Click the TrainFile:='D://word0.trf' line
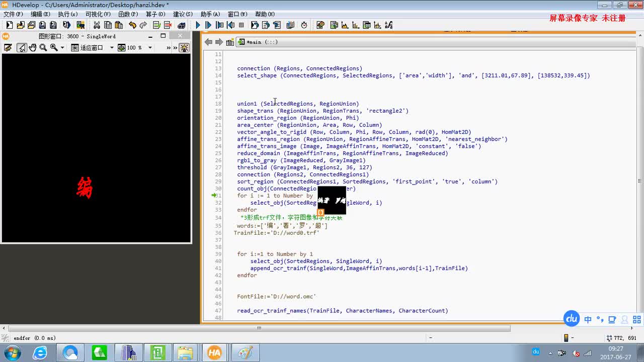This screenshot has height=362, width=644. coord(276,233)
